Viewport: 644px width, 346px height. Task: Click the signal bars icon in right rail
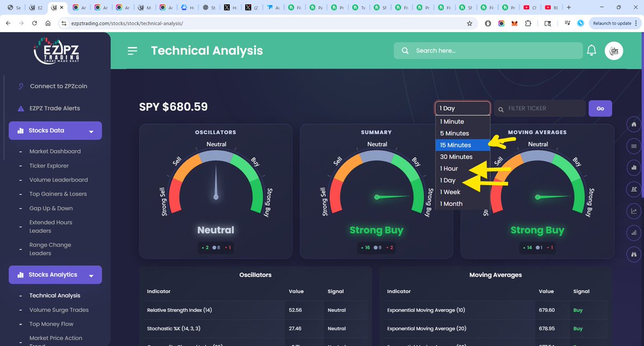634,232
